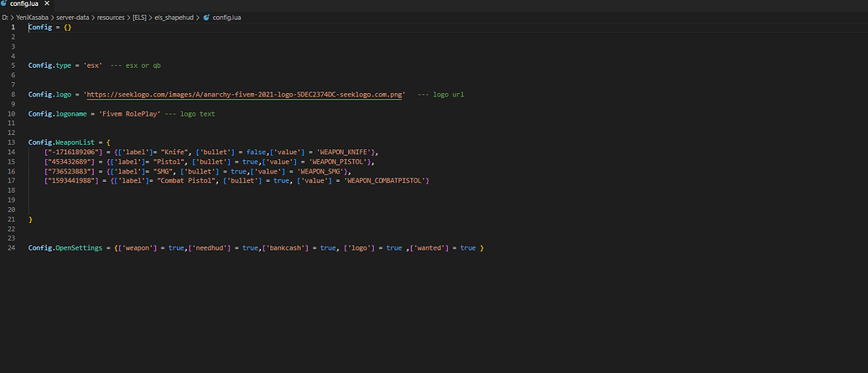The width and height of the screenshot is (868, 373).
Task: Click the Lua file icon in breadcrumb
Action: pyautogui.click(x=206, y=18)
